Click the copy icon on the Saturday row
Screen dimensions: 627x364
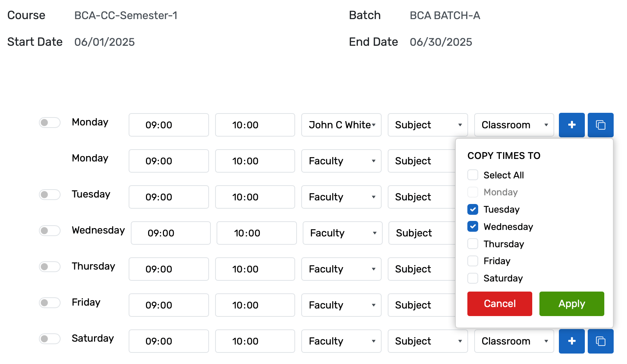click(x=600, y=341)
